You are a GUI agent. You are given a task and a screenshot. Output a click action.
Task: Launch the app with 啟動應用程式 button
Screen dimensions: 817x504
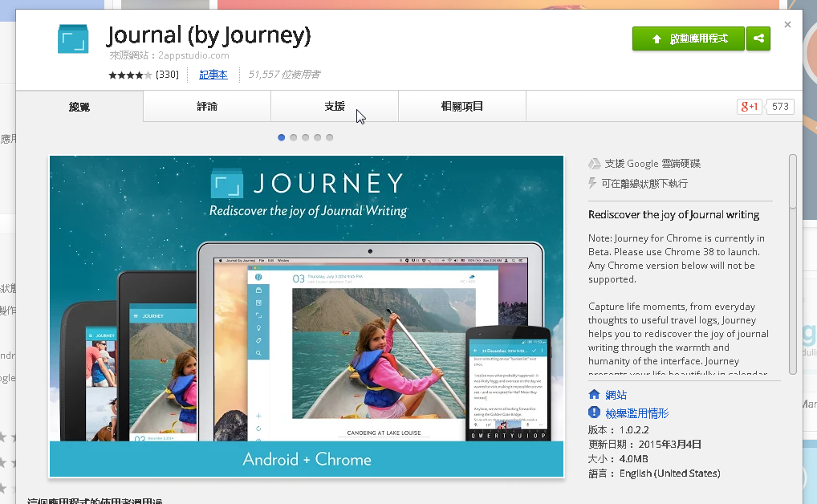689,39
